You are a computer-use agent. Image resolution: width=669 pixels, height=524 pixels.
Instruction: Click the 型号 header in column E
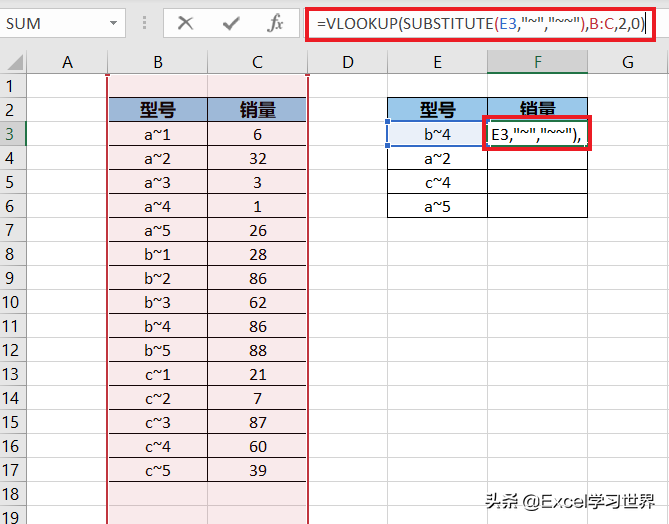[x=437, y=110]
